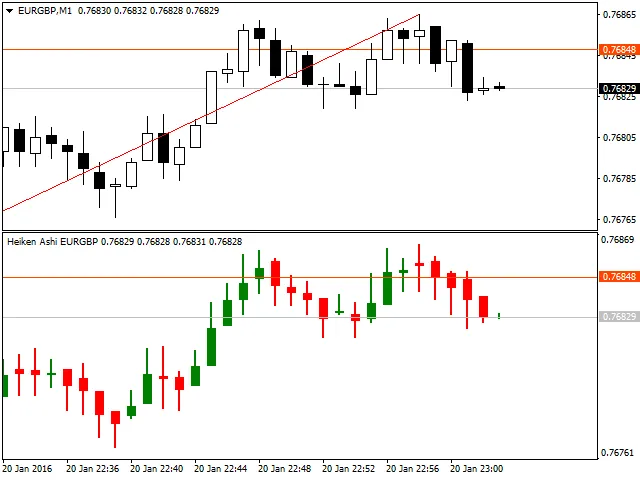
Task: Click the 0.76785 price scale value
Action: (x=619, y=178)
